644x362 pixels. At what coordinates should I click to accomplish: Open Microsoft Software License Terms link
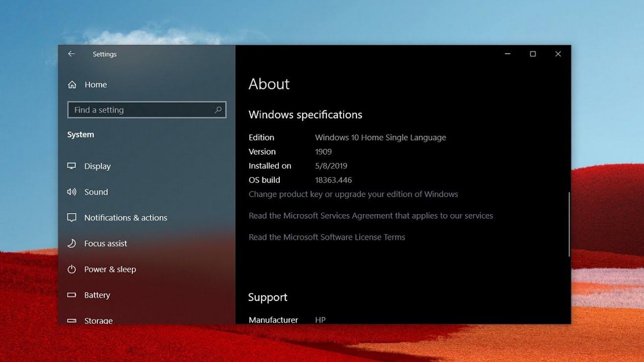[x=327, y=237]
